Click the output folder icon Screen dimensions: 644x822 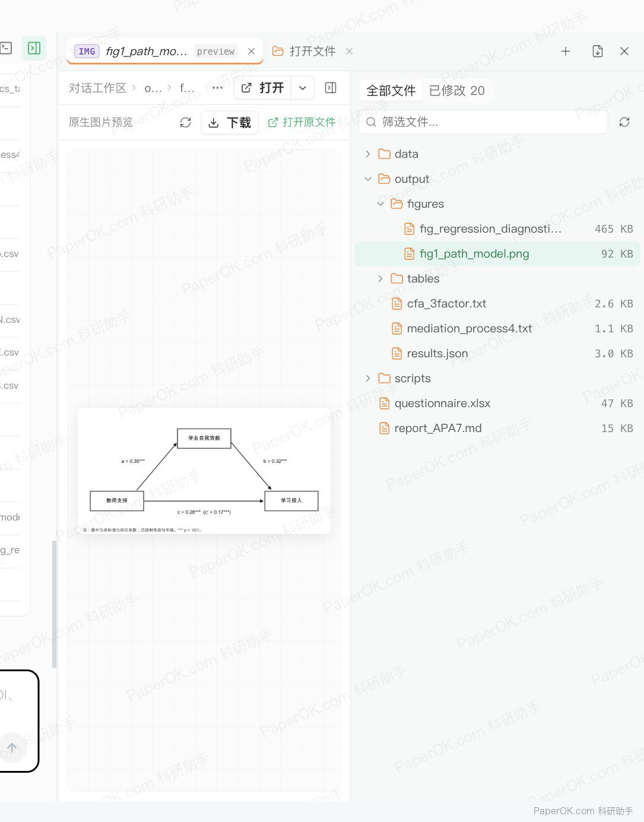(x=385, y=179)
